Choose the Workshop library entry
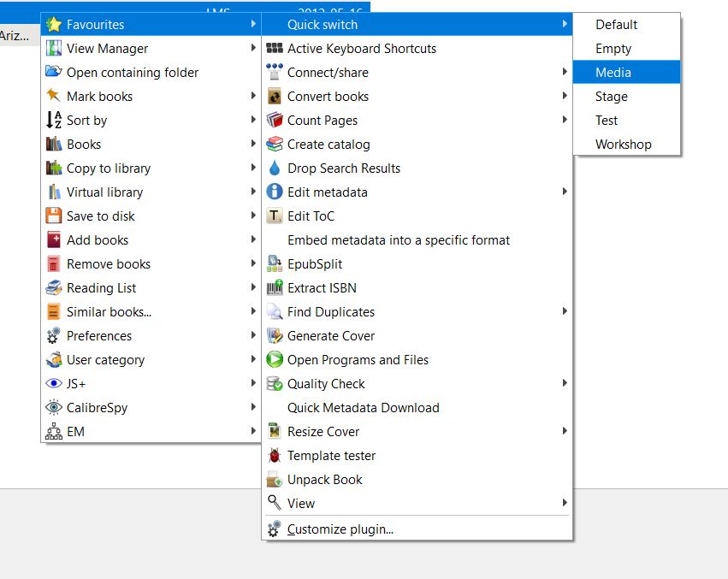728x579 pixels. click(x=623, y=145)
